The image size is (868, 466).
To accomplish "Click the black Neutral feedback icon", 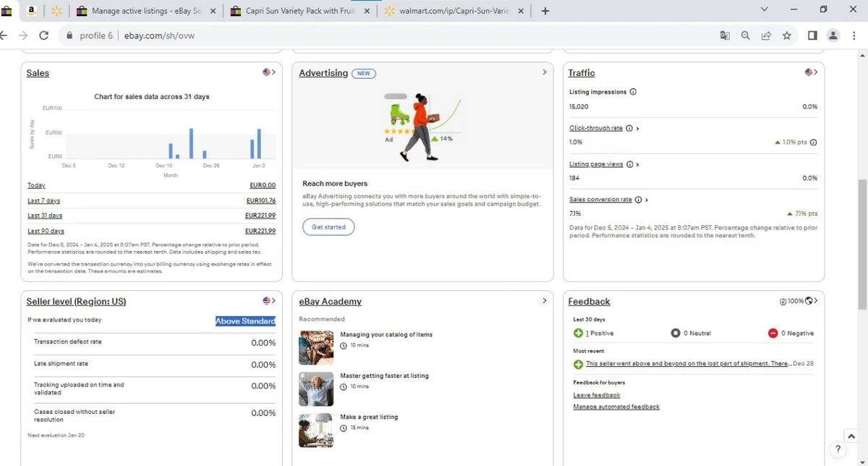I will pyautogui.click(x=676, y=333).
